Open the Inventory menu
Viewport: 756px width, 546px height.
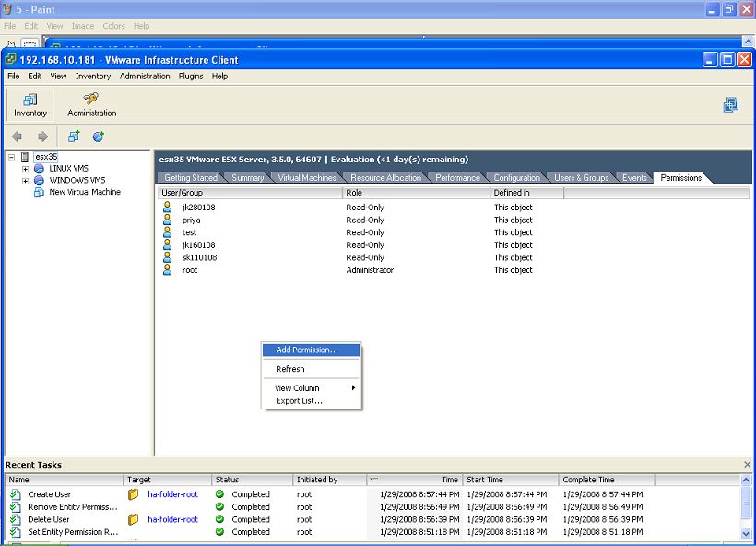point(93,77)
